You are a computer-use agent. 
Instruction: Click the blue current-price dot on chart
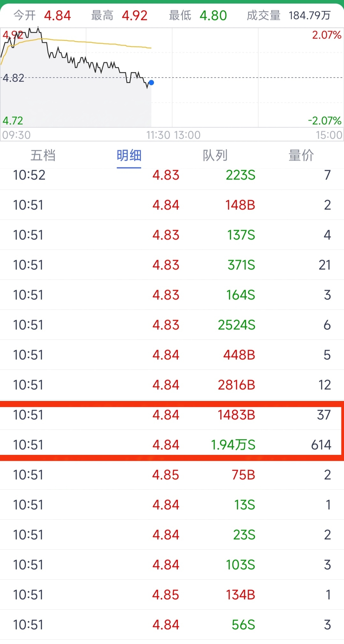tap(151, 83)
